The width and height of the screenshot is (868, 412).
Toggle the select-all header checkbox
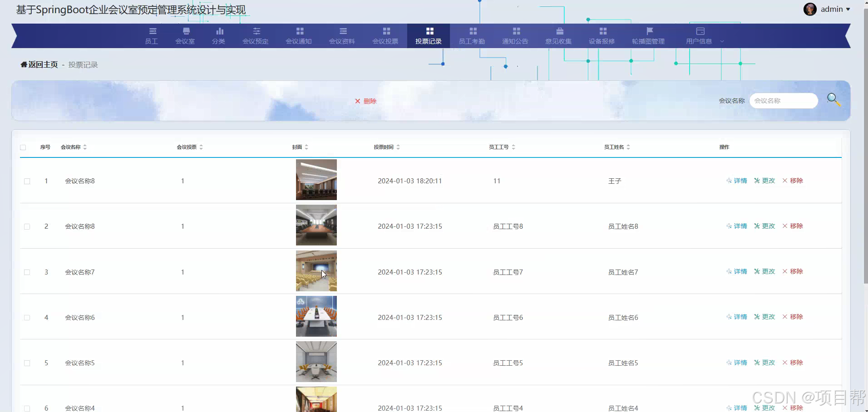[x=23, y=147]
